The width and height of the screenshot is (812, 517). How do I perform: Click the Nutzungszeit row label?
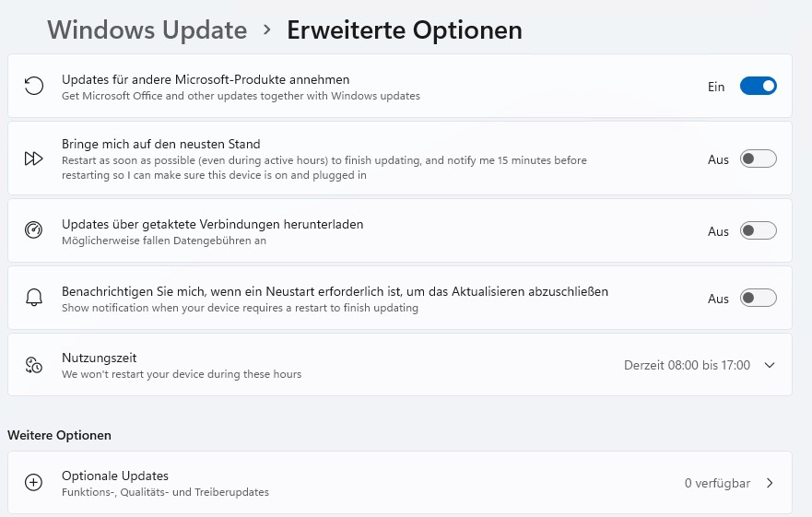click(99, 358)
